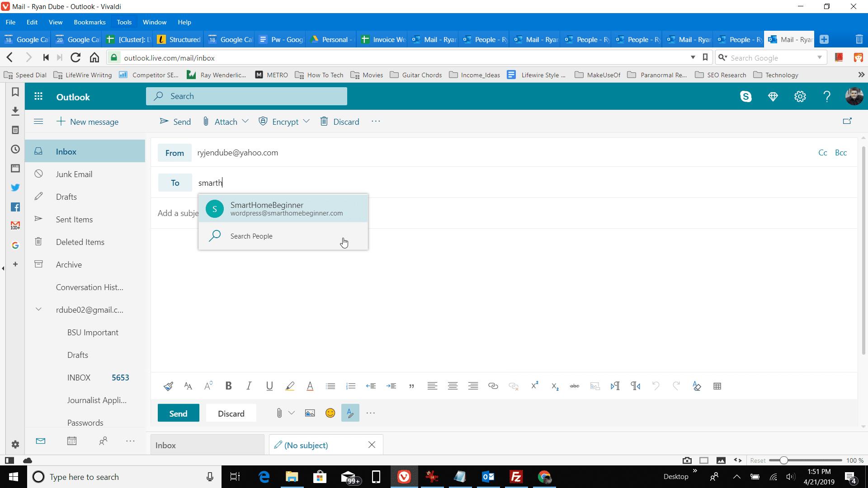Image resolution: width=868 pixels, height=488 pixels.
Task: Select the Italic formatting icon
Action: tap(249, 386)
